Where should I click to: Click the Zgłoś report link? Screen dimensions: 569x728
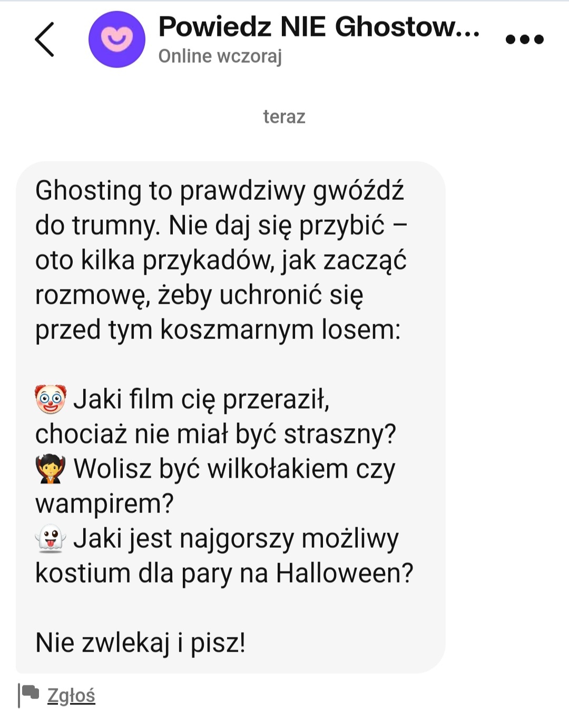click(71, 695)
